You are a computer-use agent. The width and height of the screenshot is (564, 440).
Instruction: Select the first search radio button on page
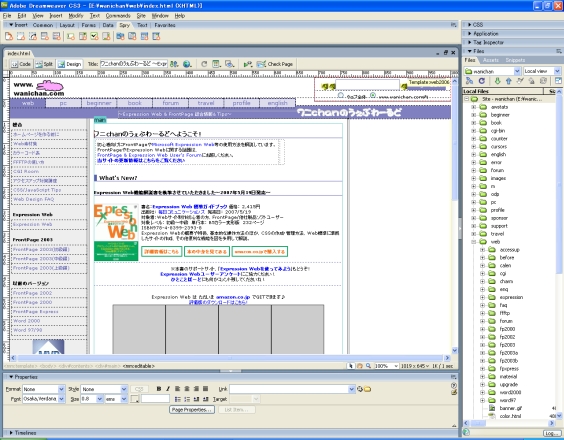point(341,95)
